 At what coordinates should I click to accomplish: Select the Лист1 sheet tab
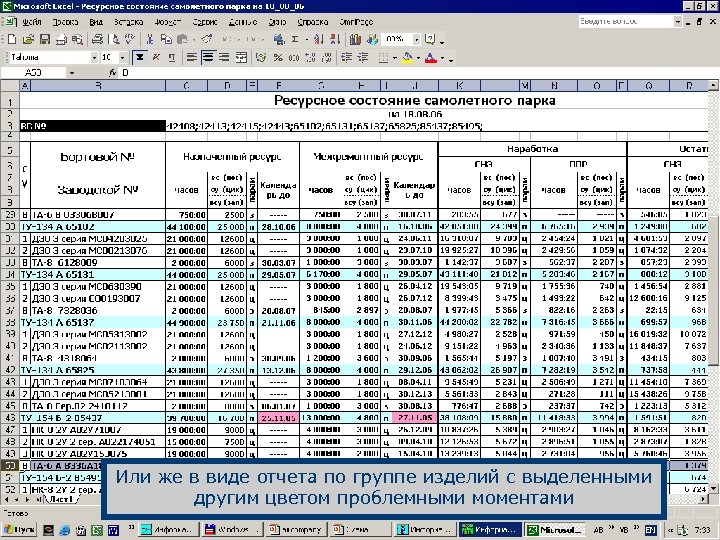[x=61, y=499]
